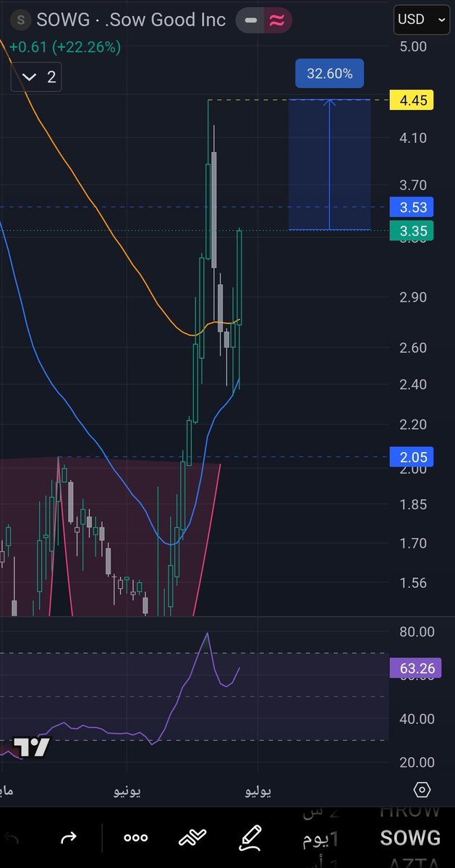Open the indicators icon in bottom toolbar
Image resolution: width=455 pixels, height=868 pixels.
click(x=193, y=838)
